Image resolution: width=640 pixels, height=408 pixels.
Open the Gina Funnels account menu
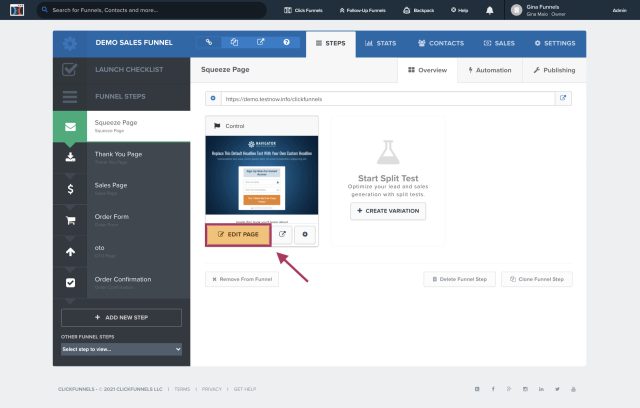click(538, 10)
